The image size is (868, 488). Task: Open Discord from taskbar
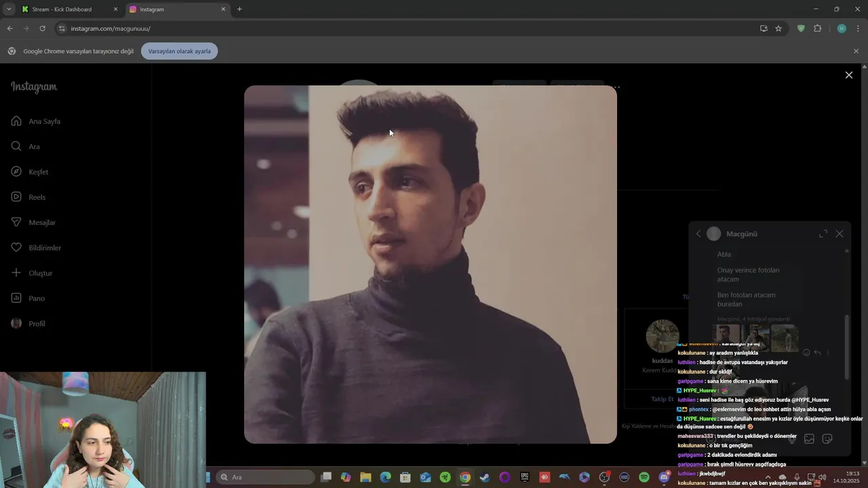[x=664, y=477]
